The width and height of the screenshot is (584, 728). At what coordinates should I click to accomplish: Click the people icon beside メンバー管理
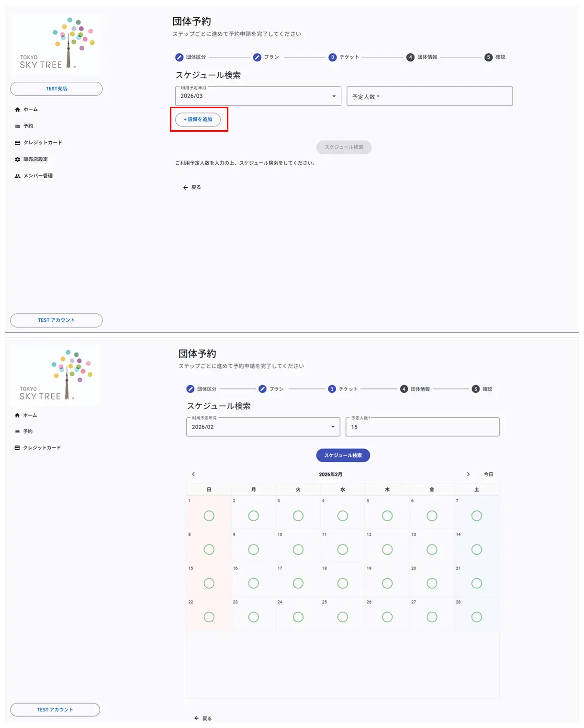pyautogui.click(x=18, y=176)
